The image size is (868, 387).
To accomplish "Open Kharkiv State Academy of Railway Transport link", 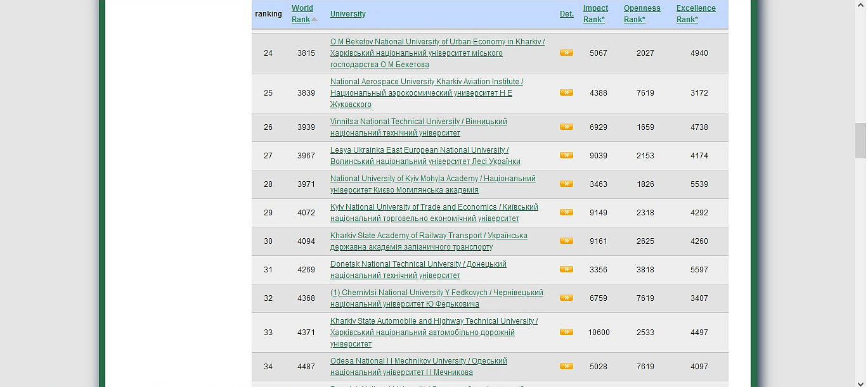I will [429, 241].
